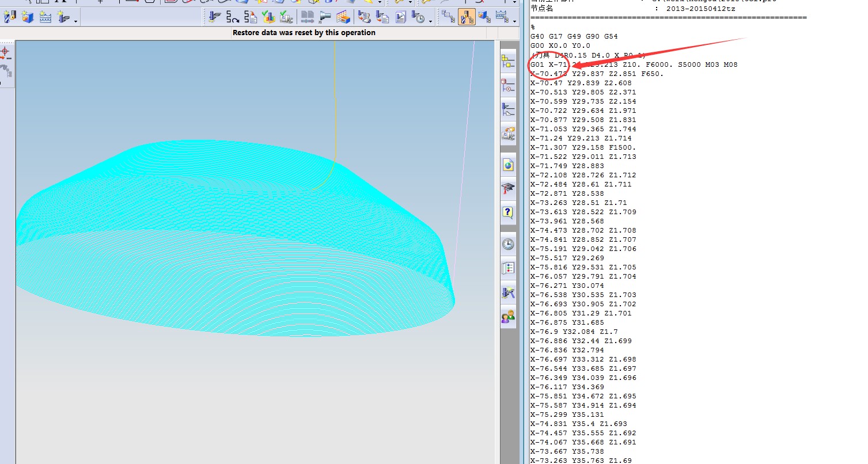Click the line 'X-75.299 Y35.131'
This screenshot has width=868, height=464.
[x=567, y=414]
